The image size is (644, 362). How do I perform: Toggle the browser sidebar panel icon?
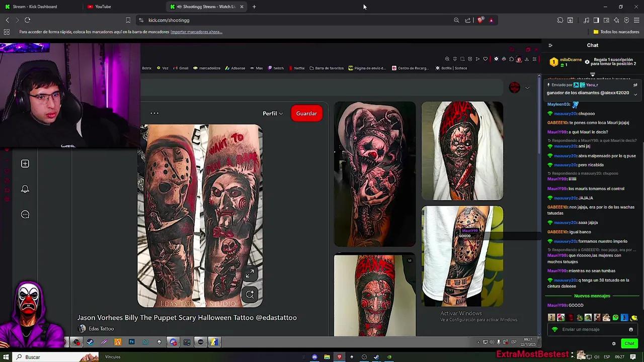596,20
